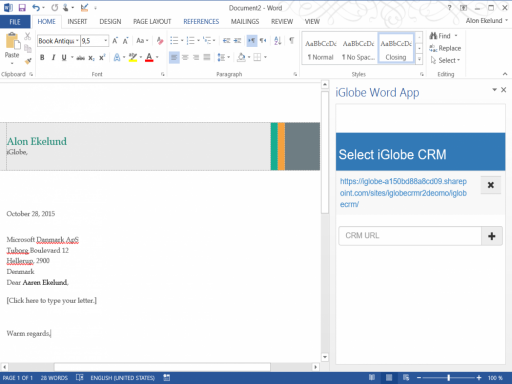Switch to Read Mode view in status bar
This screenshot has height=384, width=512.
[372, 377]
